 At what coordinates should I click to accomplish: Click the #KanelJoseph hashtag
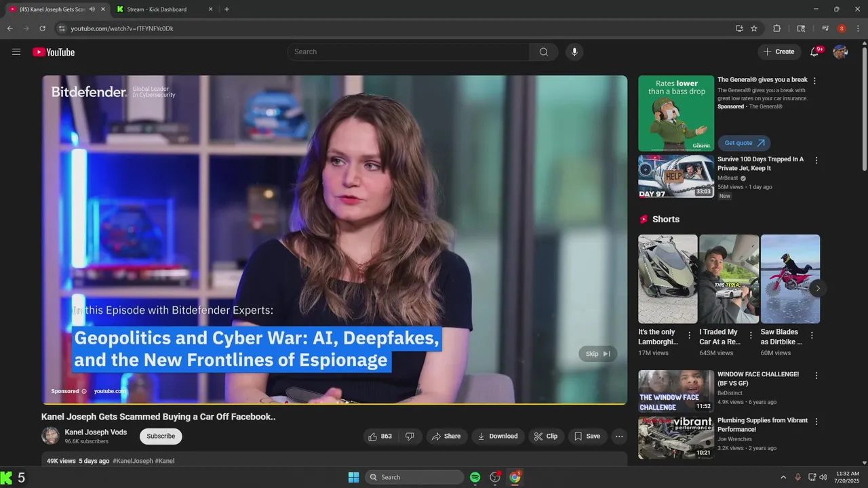133,461
